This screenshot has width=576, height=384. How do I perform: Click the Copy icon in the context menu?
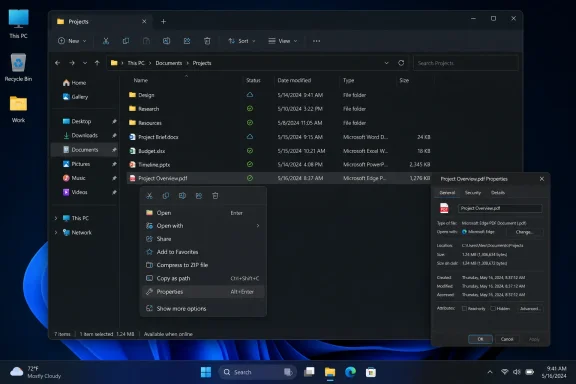[166, 196]
